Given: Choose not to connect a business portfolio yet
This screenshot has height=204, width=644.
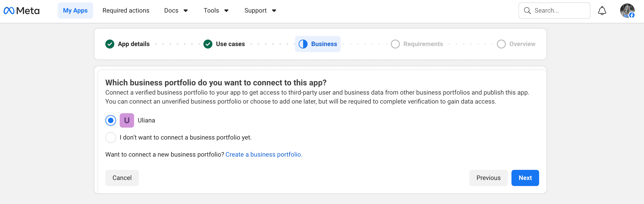Looking at the screenshot, I should (110, 137).
